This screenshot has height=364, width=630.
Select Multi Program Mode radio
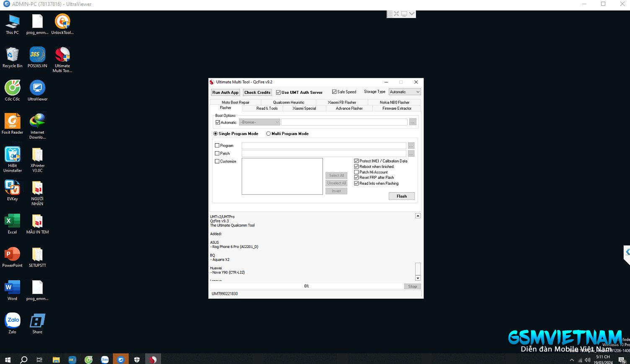(x=287, y=134)
